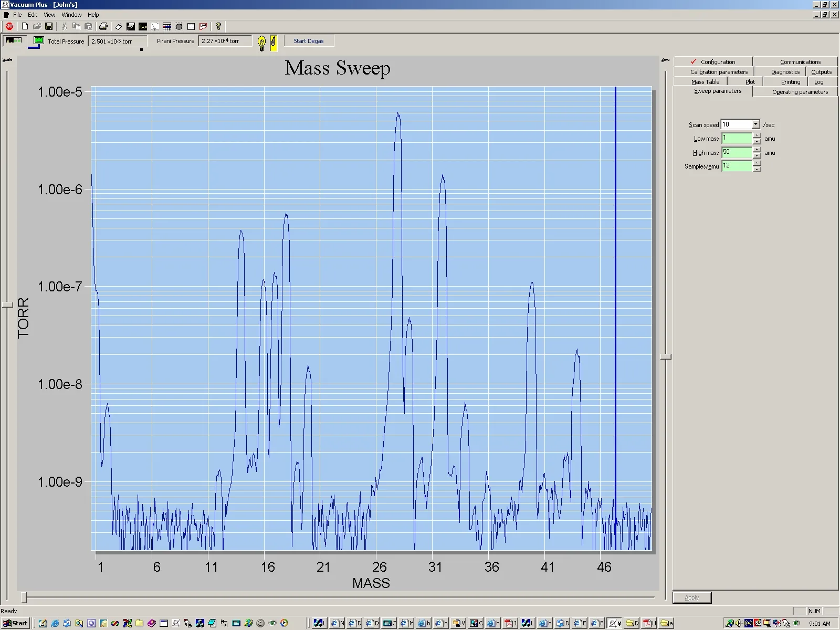
Task: Click the Pirani Pressure readout field
Action: coord(225,41)
